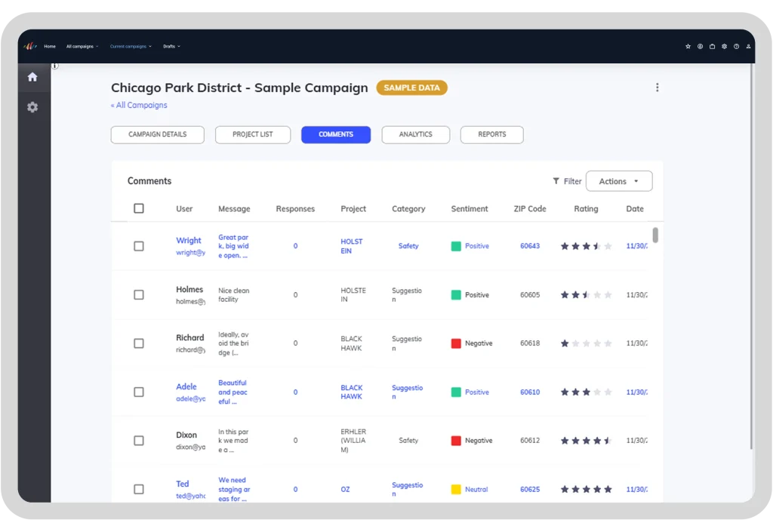Go back via « All Campaigns link
The height and width of the screenshot is (532, 773).
coord(139,105)
